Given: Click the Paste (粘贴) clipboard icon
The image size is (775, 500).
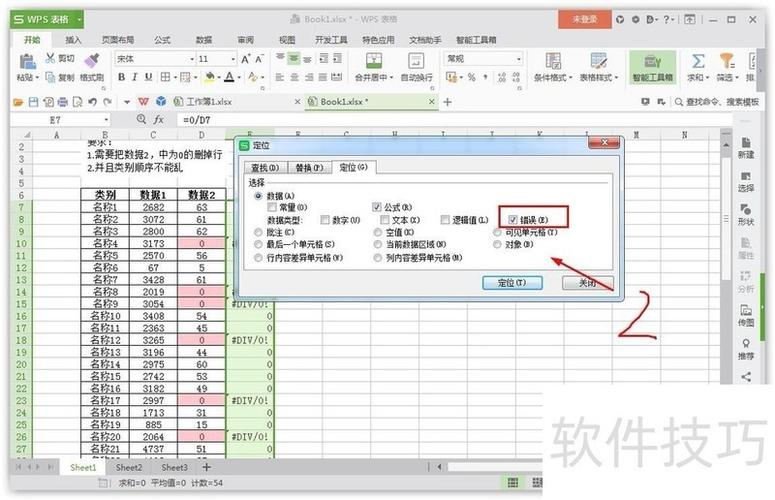Looking at the screenshot, I should 27,62.
